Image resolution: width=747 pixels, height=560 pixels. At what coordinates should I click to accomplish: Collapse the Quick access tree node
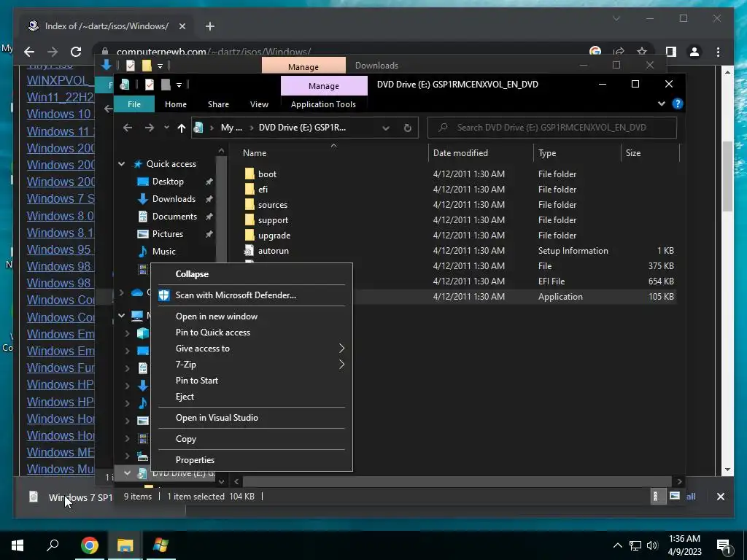click(122, 164)
